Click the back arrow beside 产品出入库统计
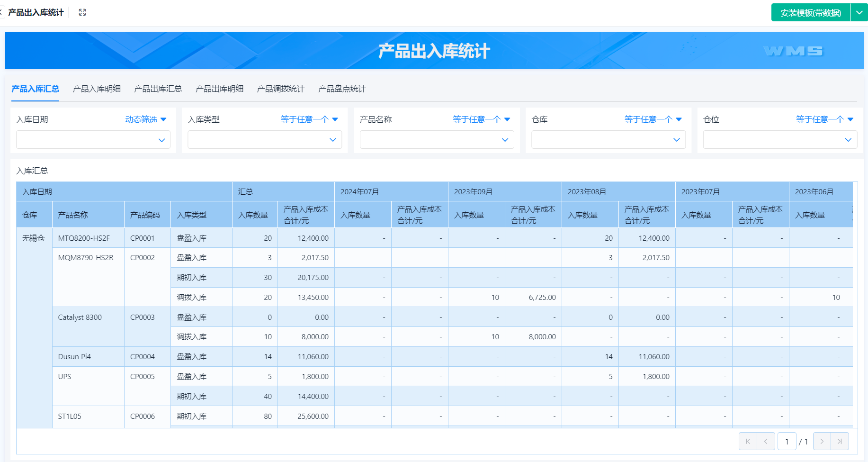Viewport: 868px width, 462px height. [x=1, y=12]
